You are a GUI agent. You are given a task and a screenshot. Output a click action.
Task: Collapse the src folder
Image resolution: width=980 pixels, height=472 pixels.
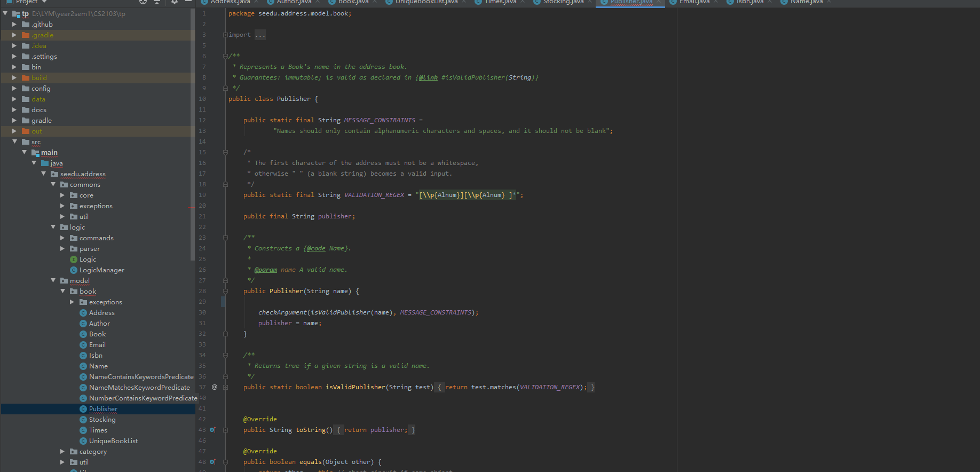14,142
